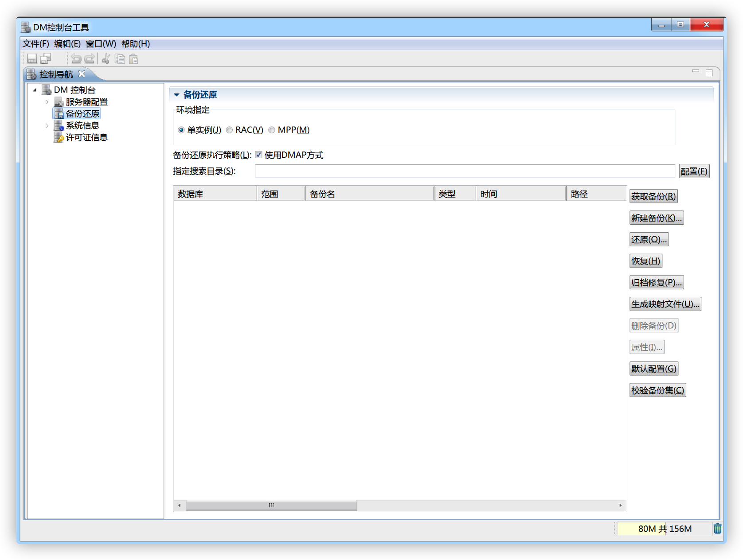Maximize the 控制导航 view panel
The height and width of the screenshot is (560, 743).
(x=709, y=73)
